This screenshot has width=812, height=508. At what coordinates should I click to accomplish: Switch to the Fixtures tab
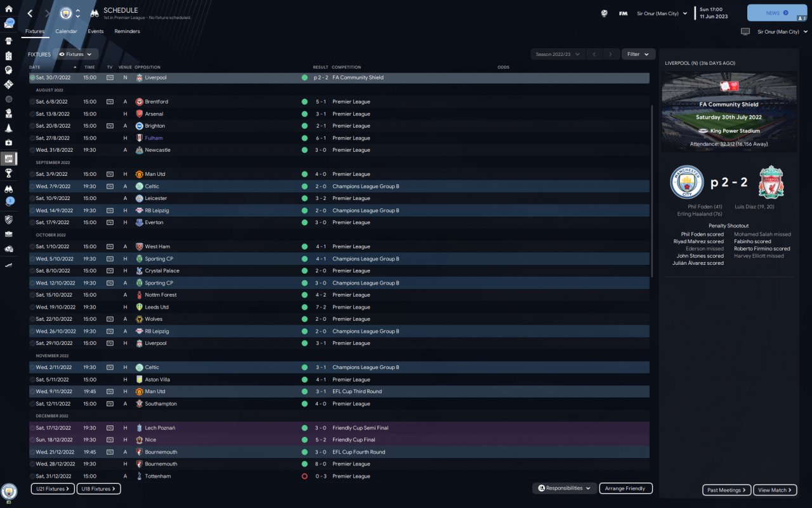click(35, 31)
